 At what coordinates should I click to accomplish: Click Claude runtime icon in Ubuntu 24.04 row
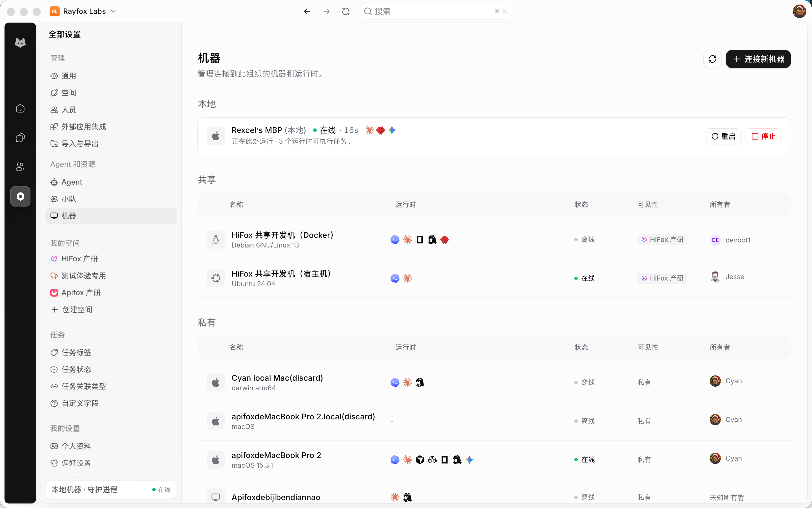pyautogui.click(x=407, y=278)
